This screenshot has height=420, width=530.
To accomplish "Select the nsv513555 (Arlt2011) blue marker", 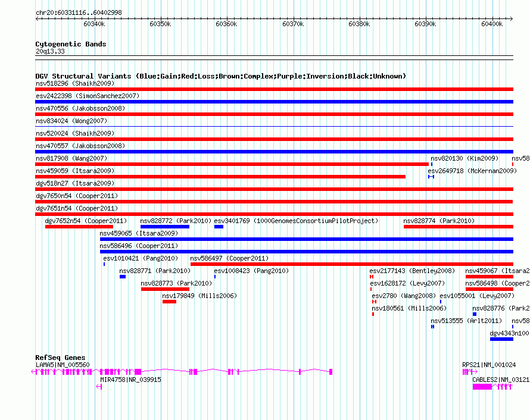I will [433, 327].
